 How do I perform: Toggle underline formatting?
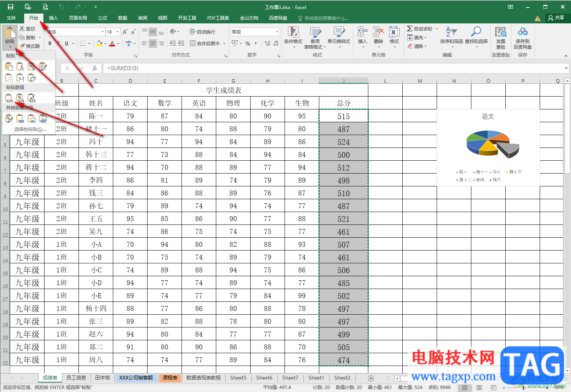[x=66, y=43]
